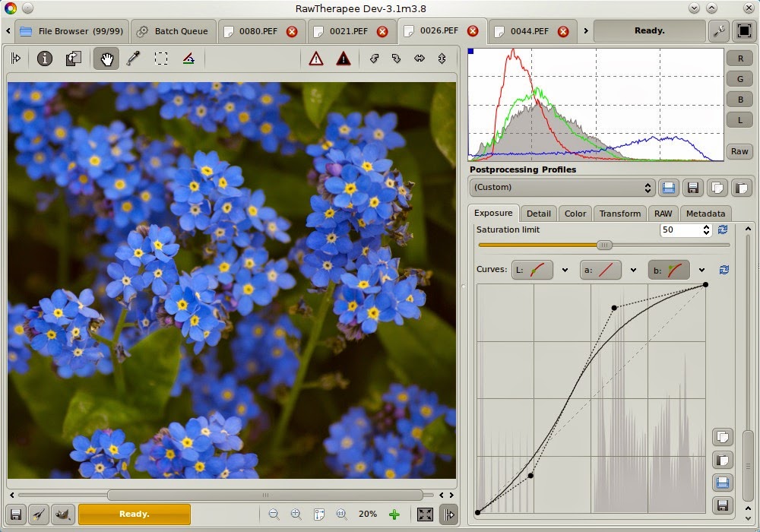Open the Batch Queue
Image resolution: width=760 pixels, height=532 pixels.
174,31
